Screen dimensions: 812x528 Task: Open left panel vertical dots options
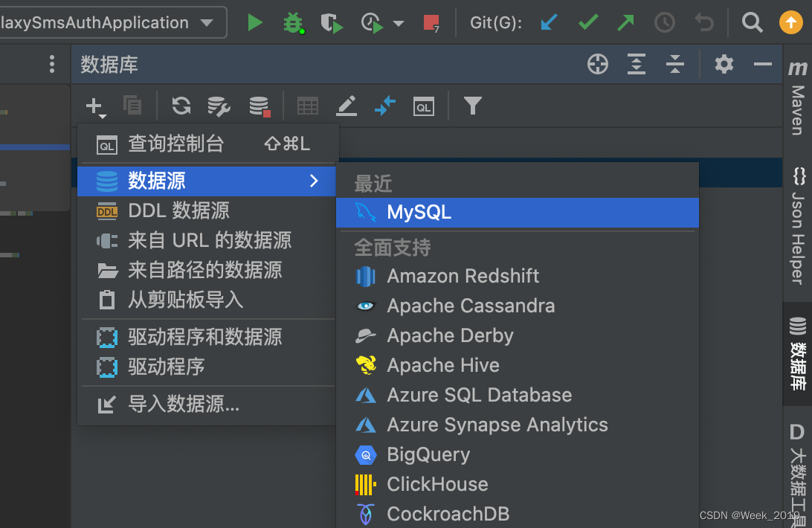pos(52,64)
